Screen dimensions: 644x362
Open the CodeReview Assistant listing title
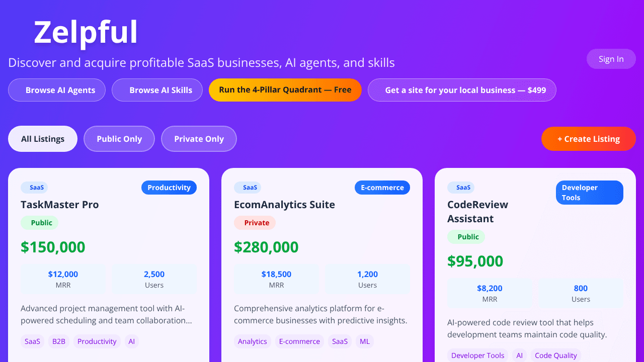pyautogui.click(x=478, y=212)
